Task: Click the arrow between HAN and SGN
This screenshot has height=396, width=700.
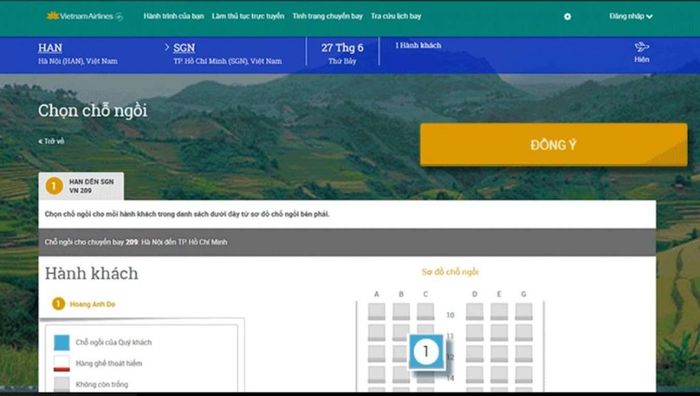Action: 167,47
